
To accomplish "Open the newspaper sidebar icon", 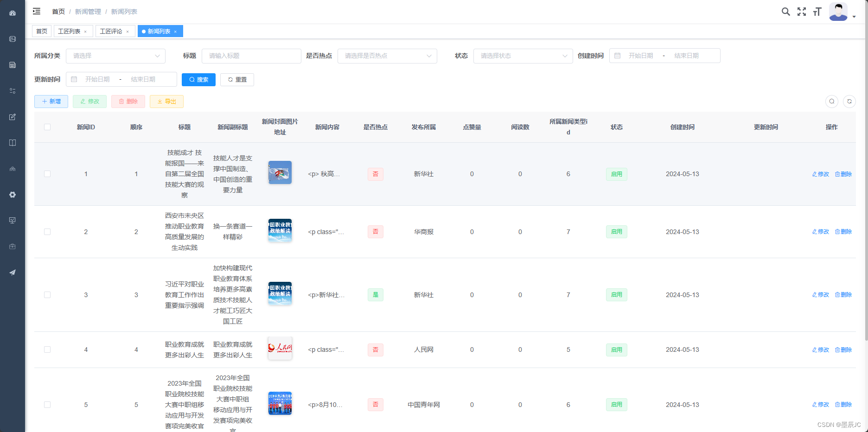I will (13, 65).
